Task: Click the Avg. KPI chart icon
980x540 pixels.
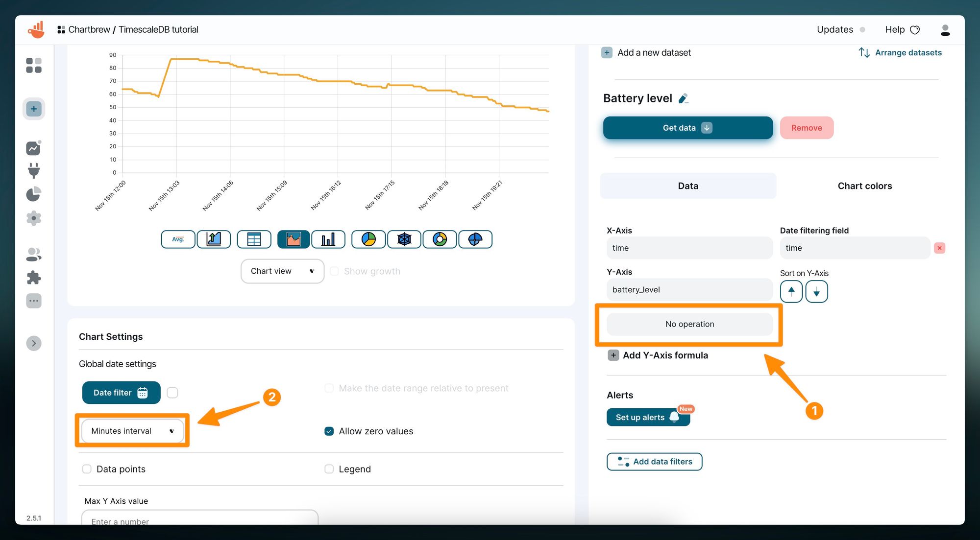Action: pos(178,239)
